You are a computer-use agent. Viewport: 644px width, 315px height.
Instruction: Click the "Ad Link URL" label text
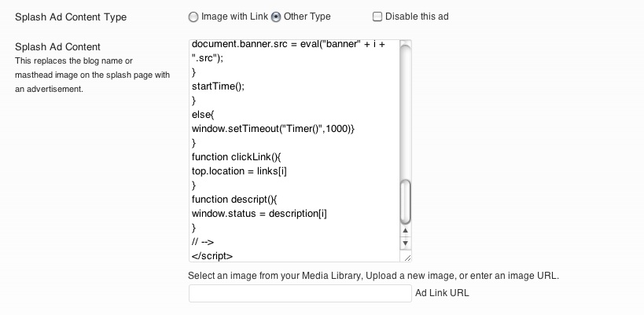[442, 294]
